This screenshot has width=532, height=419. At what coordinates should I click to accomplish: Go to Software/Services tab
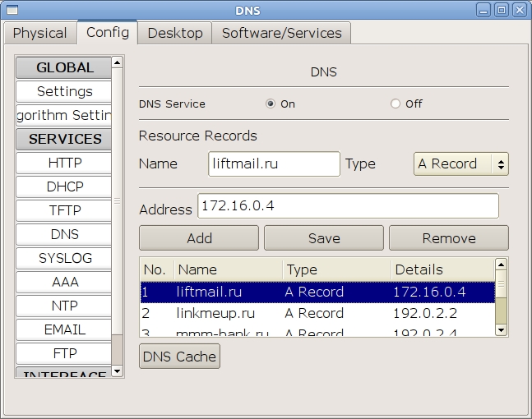point(281,33)
